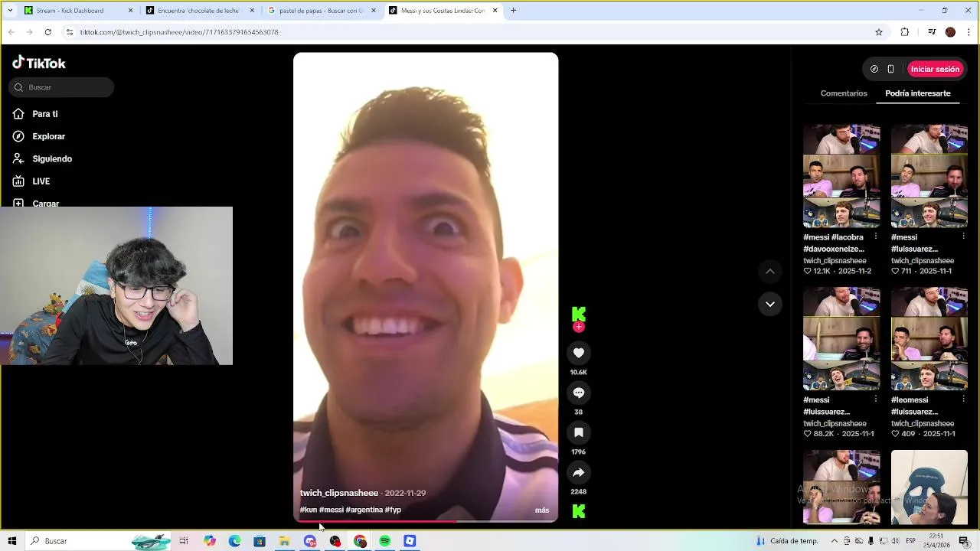
Task: Show hidden system tray icons
Action: coord(835,541)
